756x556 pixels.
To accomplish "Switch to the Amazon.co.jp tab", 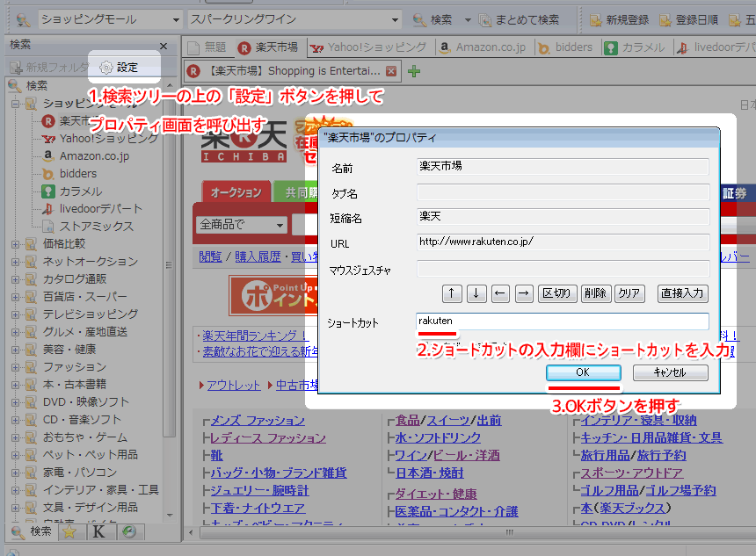I will coord(483,47).
